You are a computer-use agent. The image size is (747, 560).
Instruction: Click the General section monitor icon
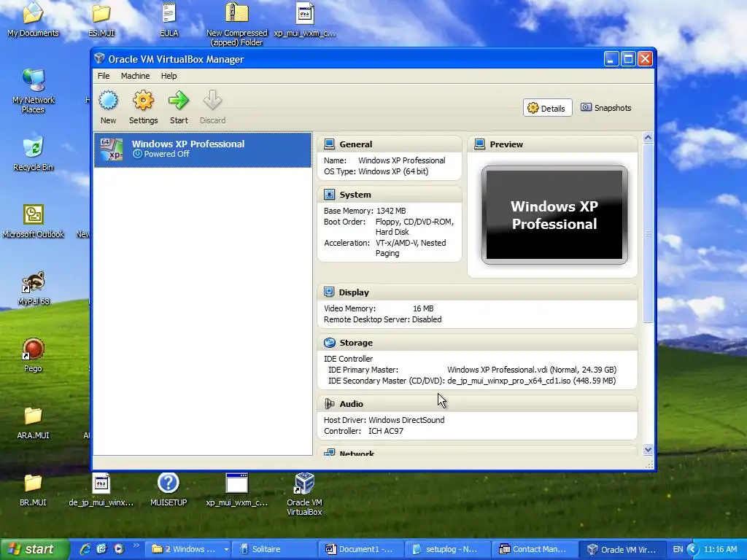329,144
